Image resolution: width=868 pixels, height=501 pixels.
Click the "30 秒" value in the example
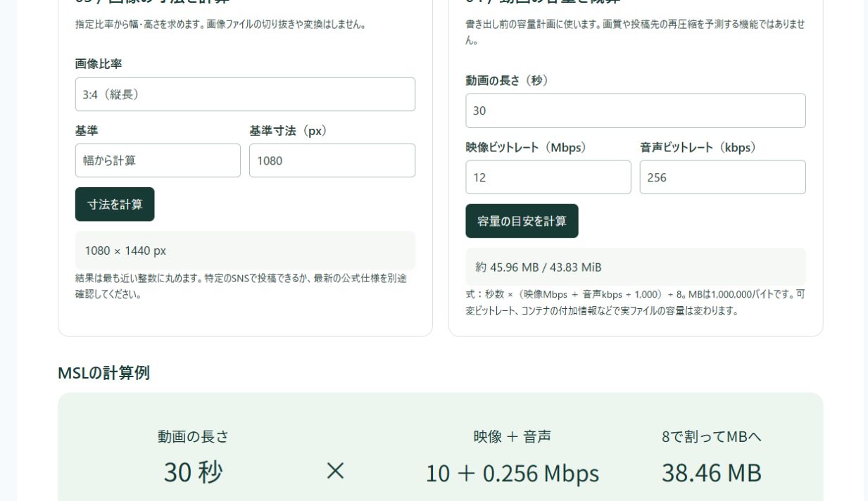(x=194, y=472)
